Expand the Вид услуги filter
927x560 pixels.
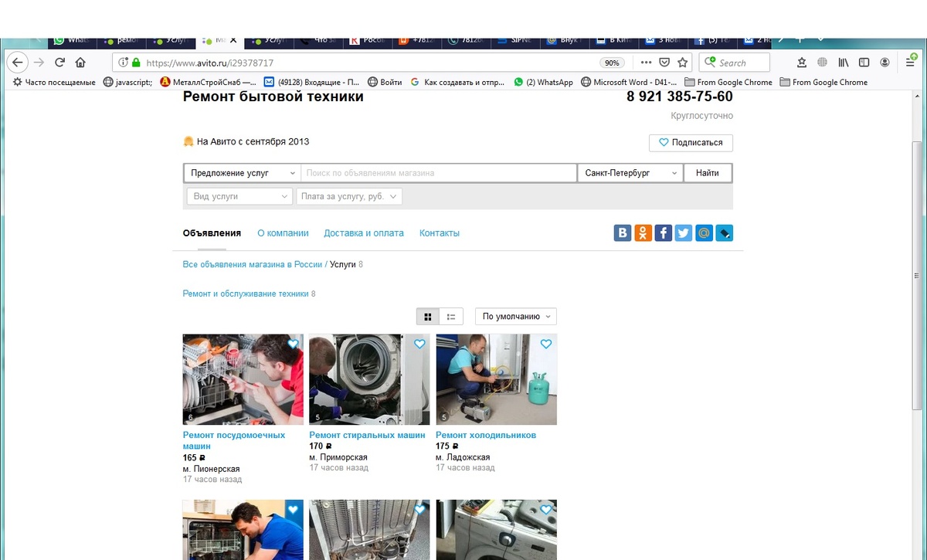[239, 197]
